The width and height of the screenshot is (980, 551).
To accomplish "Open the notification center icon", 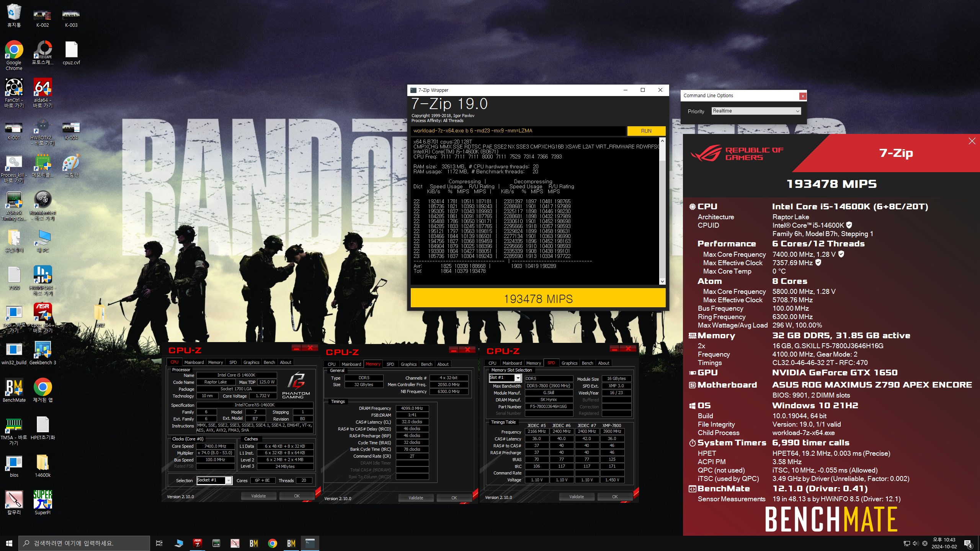I will pos(968,543).
